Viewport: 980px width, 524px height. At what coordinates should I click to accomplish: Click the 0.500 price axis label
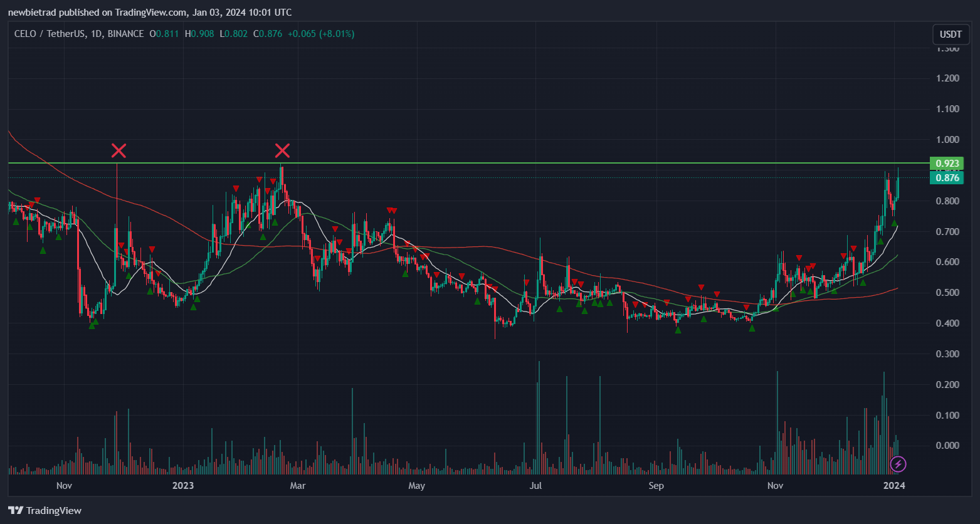(947, 293)
